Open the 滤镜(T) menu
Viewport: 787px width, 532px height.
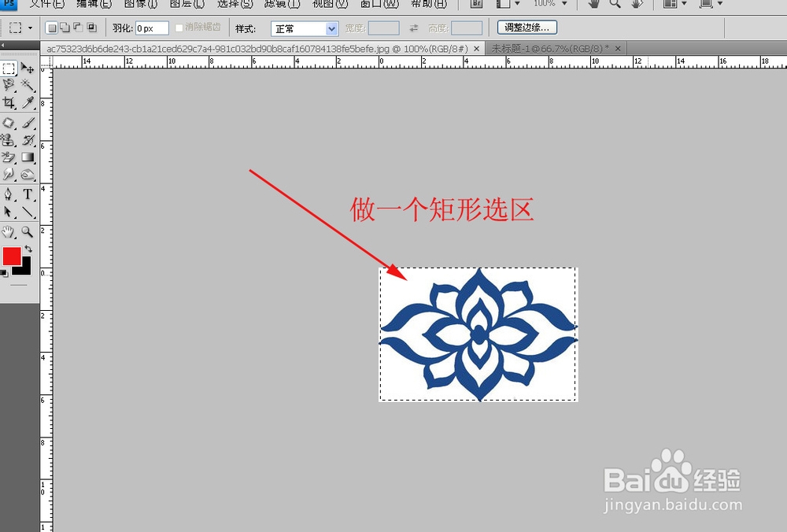pyautogui.click(x=282, y=4)
